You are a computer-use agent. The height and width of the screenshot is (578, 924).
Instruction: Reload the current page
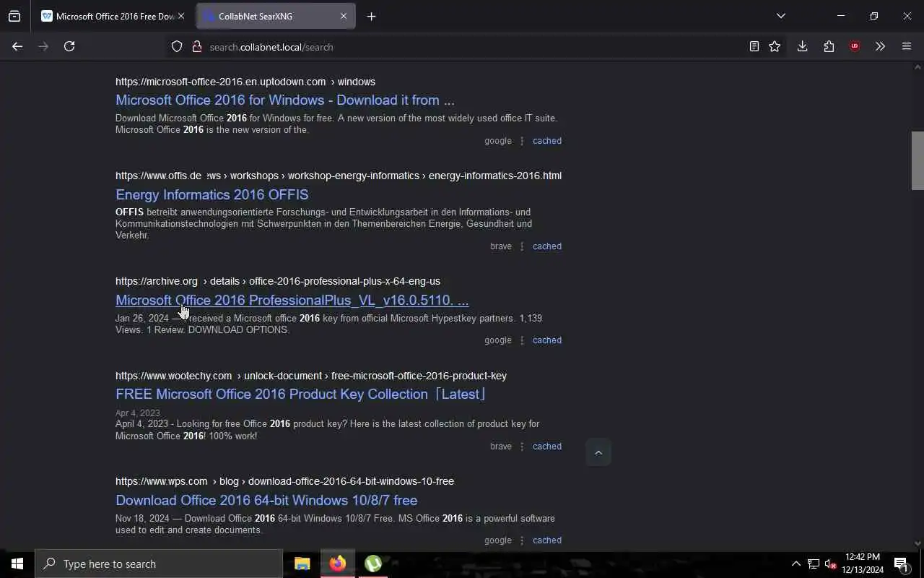coord(69,46)
